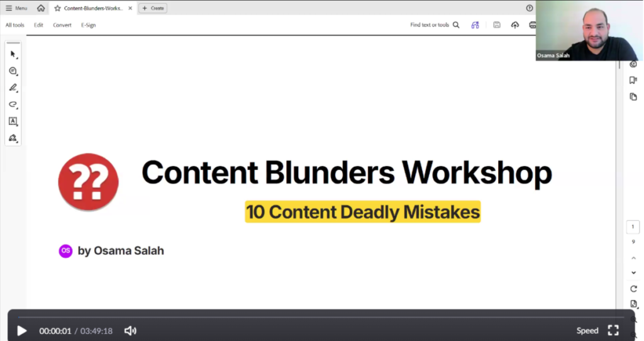Open the playback Speed options

coord(587,331)
